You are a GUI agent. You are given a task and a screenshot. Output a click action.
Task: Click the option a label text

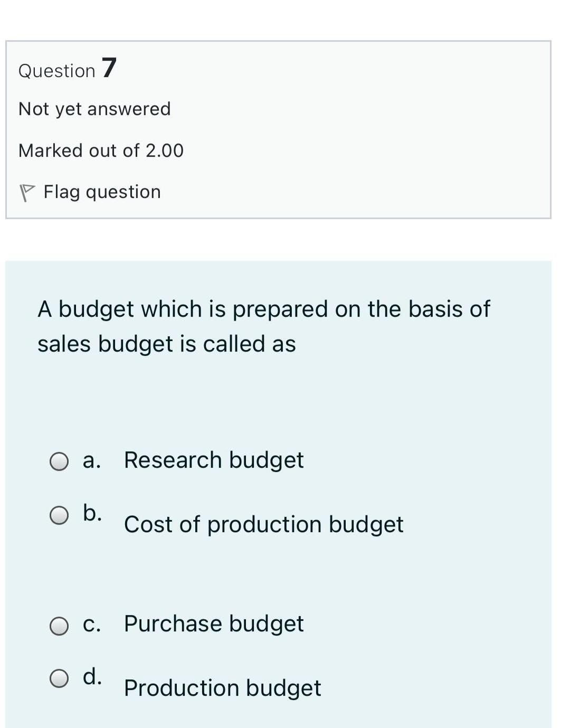(x=92, y=460)
